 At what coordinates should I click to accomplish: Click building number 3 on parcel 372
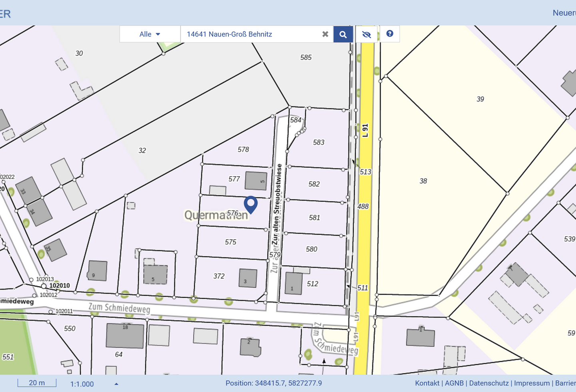coord(248,278)
